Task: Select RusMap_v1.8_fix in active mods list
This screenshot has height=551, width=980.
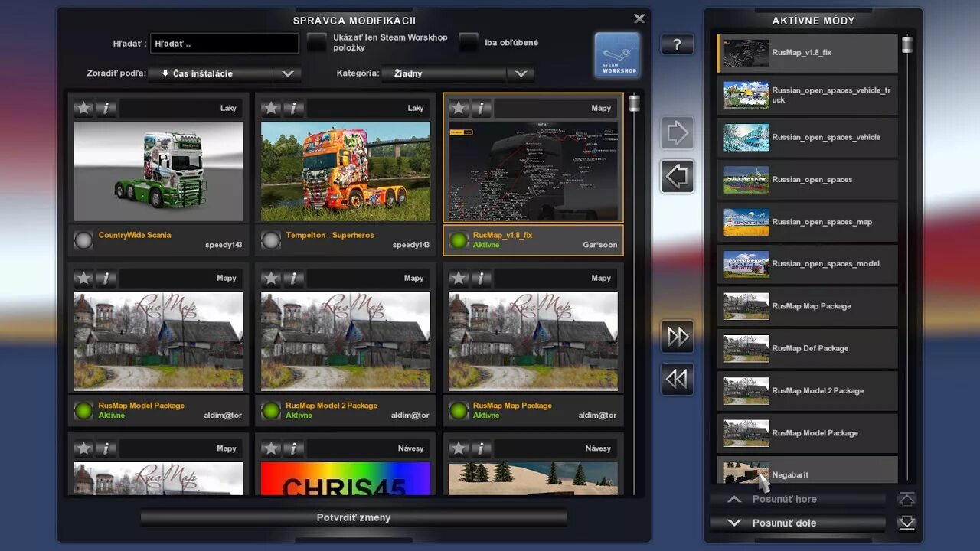Action: click(808, 53)
